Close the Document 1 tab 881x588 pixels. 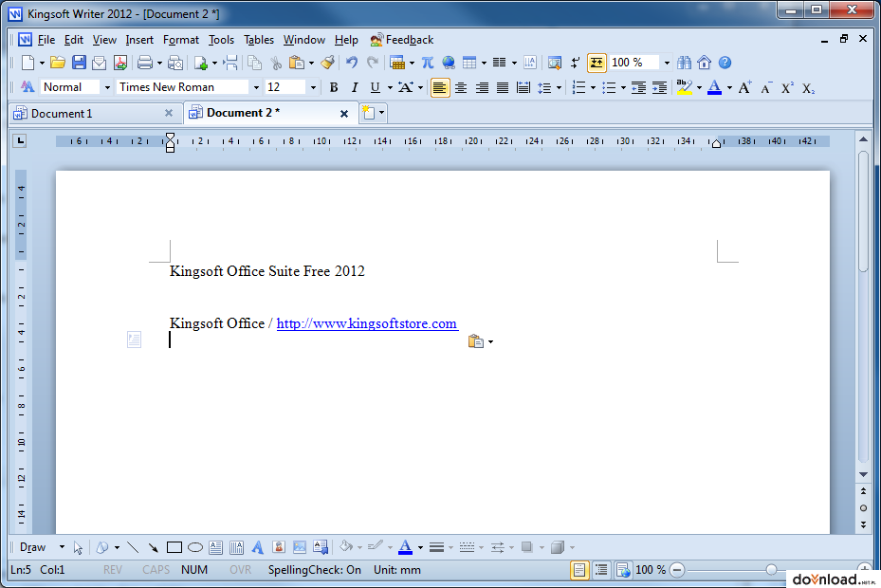point(169,113)
